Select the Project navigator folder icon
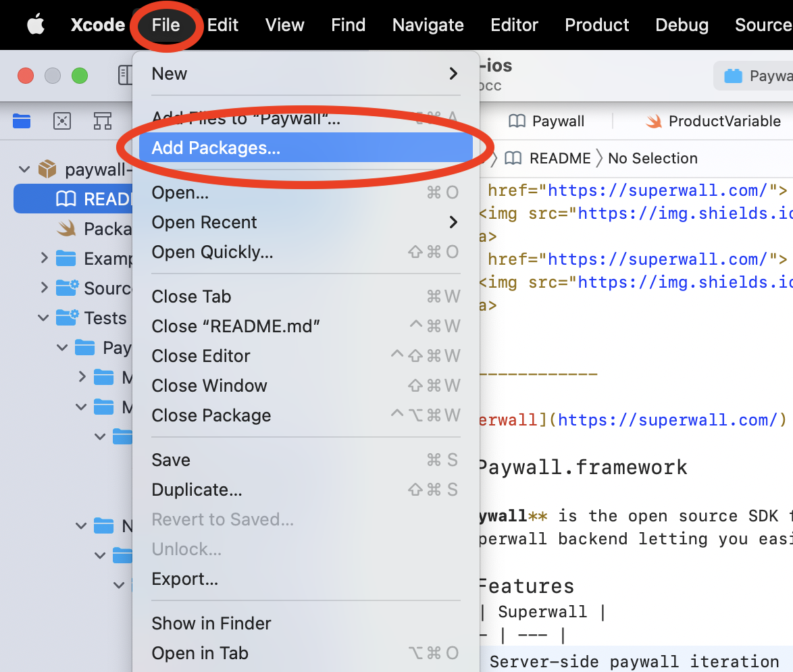 [22, 121]
